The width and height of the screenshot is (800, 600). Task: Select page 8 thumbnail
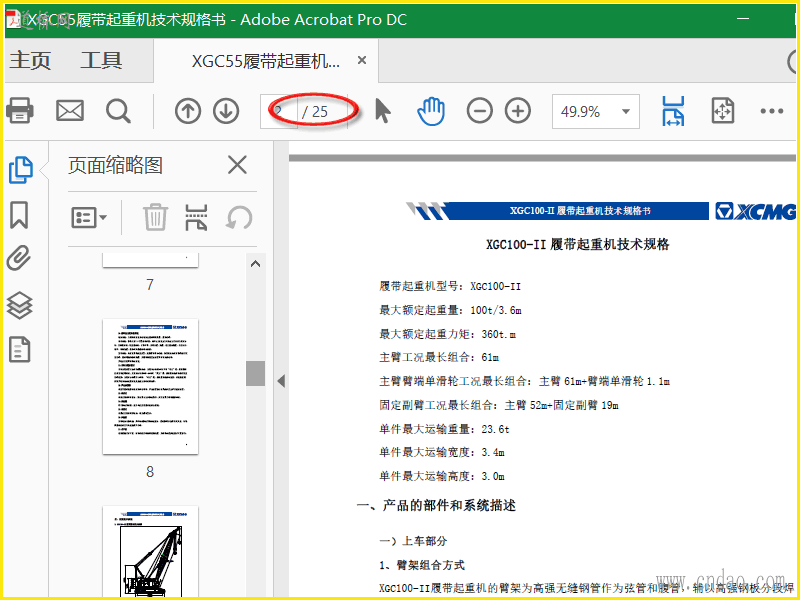[151, 387]
